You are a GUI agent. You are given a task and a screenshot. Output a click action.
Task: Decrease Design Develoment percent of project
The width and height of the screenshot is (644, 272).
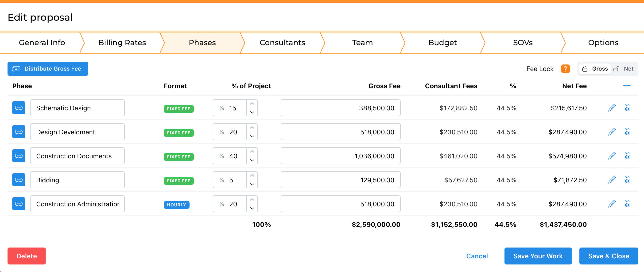(x=252, y=136)
